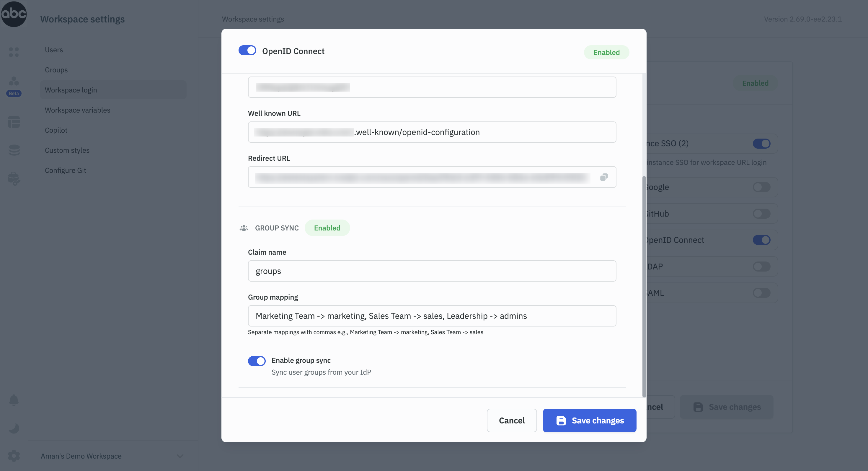Click the Groups menu item

56,70
